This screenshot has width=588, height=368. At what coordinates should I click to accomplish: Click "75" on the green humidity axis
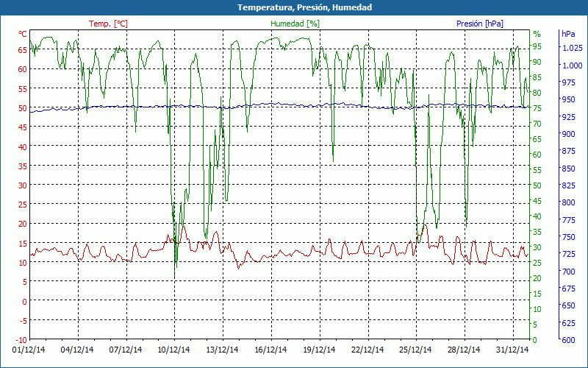537,108
